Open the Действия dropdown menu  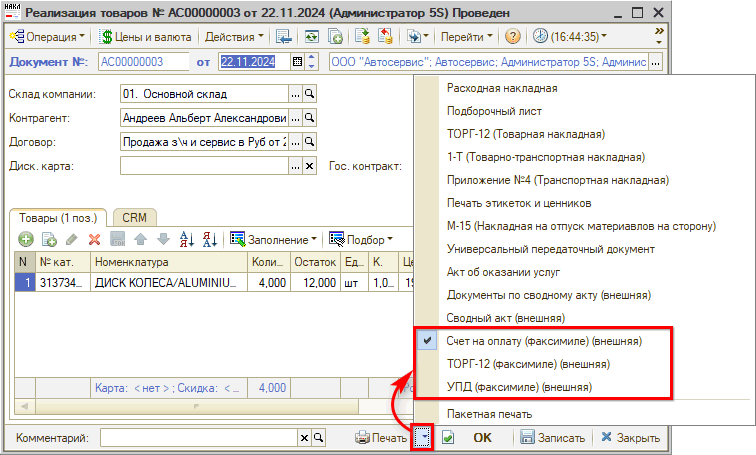tap(234, 36)
